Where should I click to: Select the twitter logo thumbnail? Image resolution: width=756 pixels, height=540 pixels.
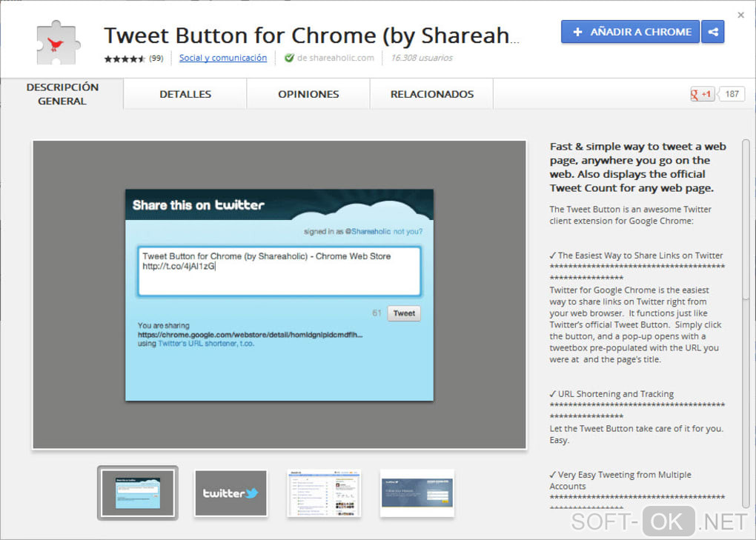click(231, 493)
